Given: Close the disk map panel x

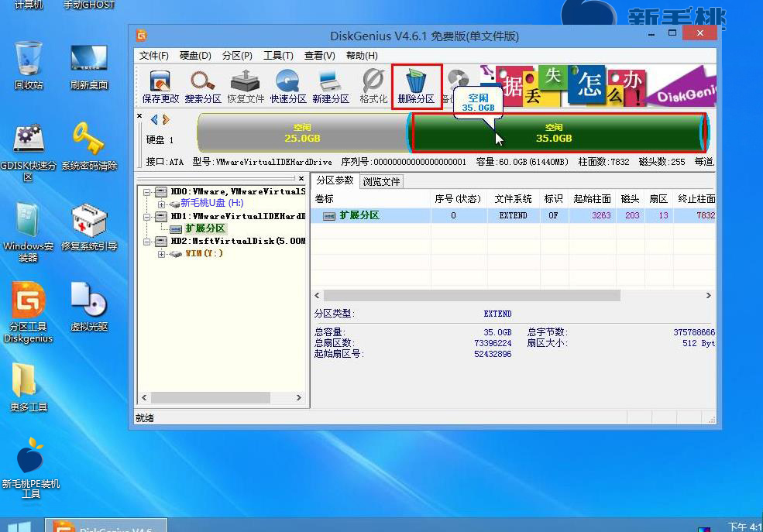Looking at the screenshot, I should (139, 115).
